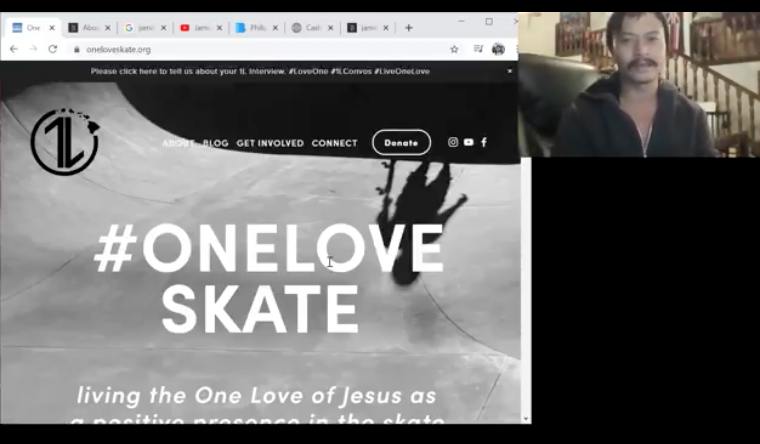Open the BLOG menu item
The width and height of the screenshot is (760, 444).
[x=216, y=143]
